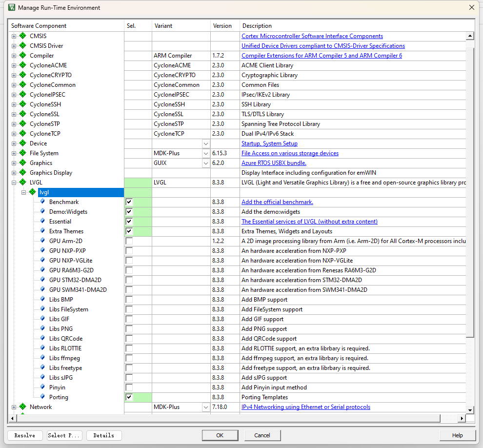Click the green icon beside the lvgl subgroup
The height and width of the screenshot is (448, 483).
pos(33,192)
